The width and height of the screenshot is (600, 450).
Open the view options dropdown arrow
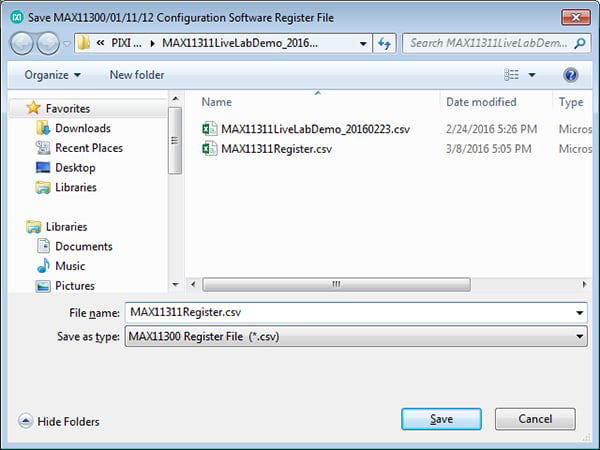[x=532, y=75]
